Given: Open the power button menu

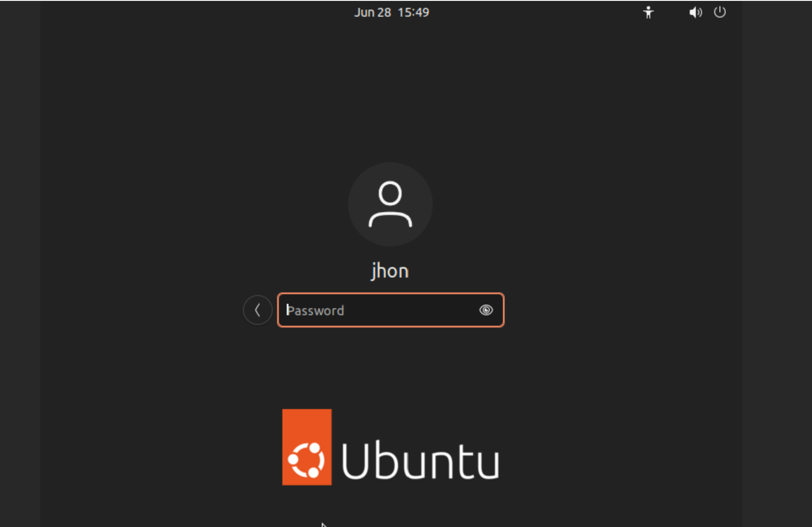Looking at the screenshot, I should 719,12.
